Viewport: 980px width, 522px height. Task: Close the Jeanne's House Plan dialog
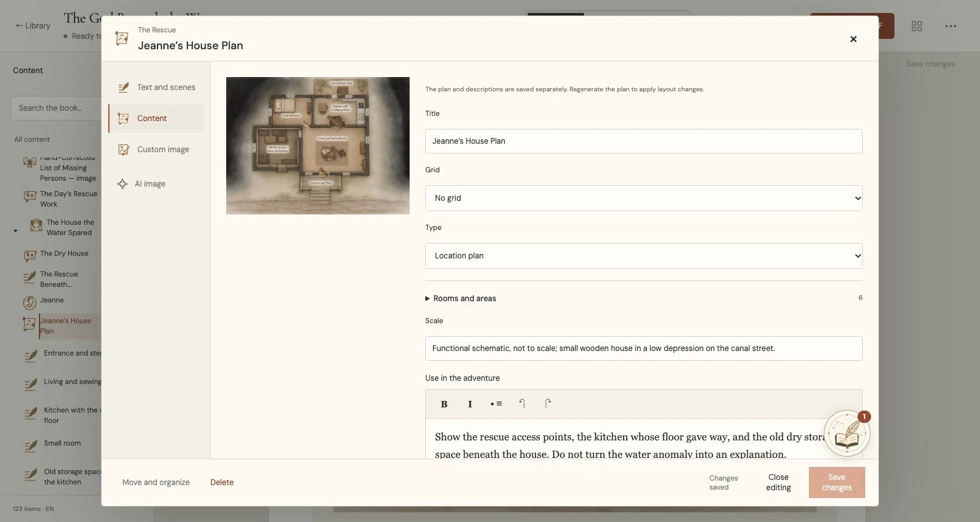[853, 39]
